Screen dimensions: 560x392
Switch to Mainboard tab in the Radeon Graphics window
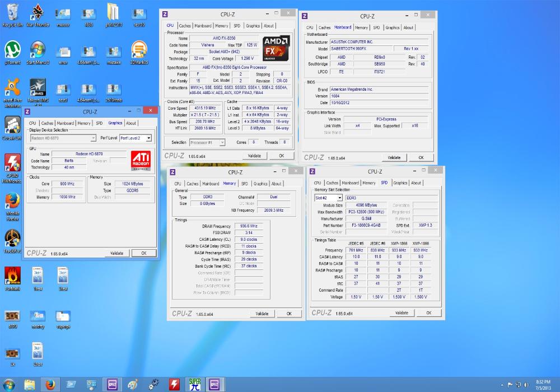[66, 123]
